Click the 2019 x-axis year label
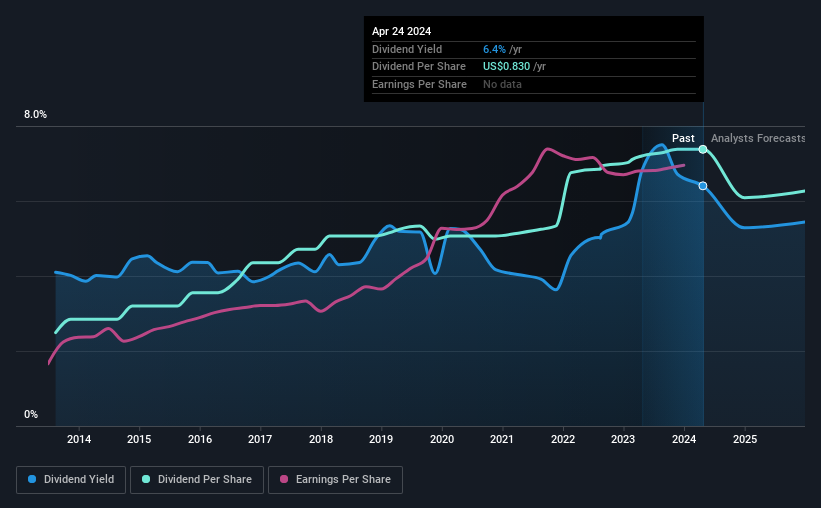The width and height of the screenshot is (821, 508). pos(381,439)
